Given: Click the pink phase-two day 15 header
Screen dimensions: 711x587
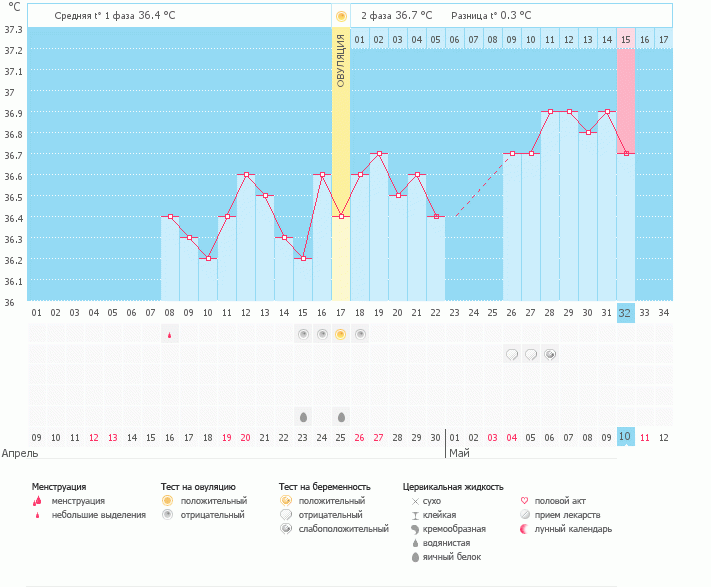Looking at the screenshot, I should coord(626,39).
